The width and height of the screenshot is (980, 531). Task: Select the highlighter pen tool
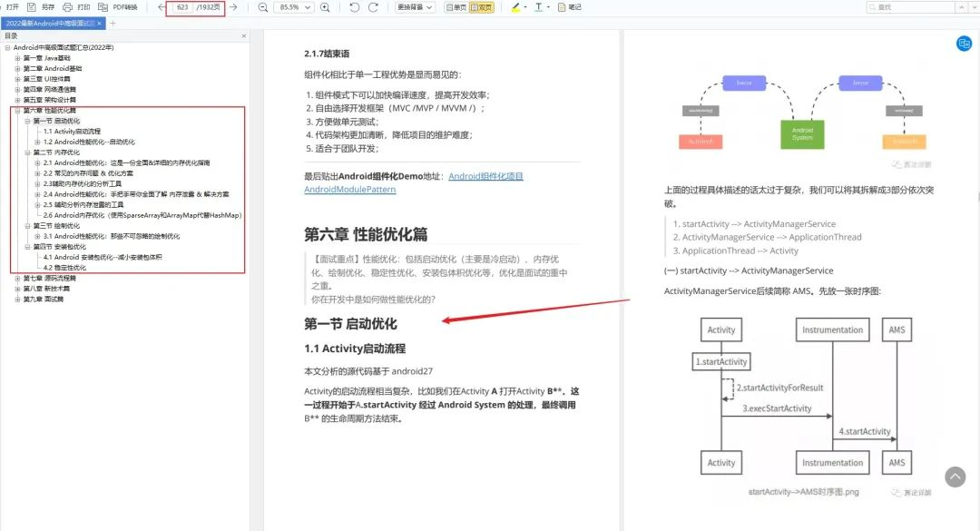point(515,7)
